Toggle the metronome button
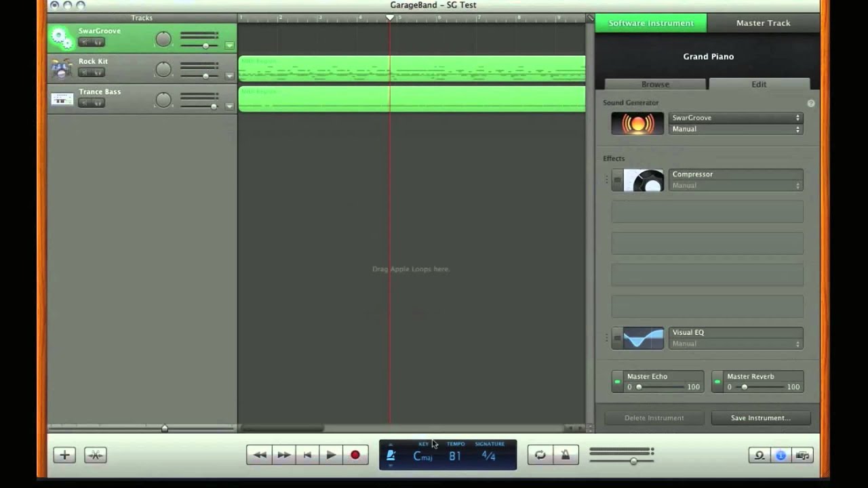 [x=565, y=455]
